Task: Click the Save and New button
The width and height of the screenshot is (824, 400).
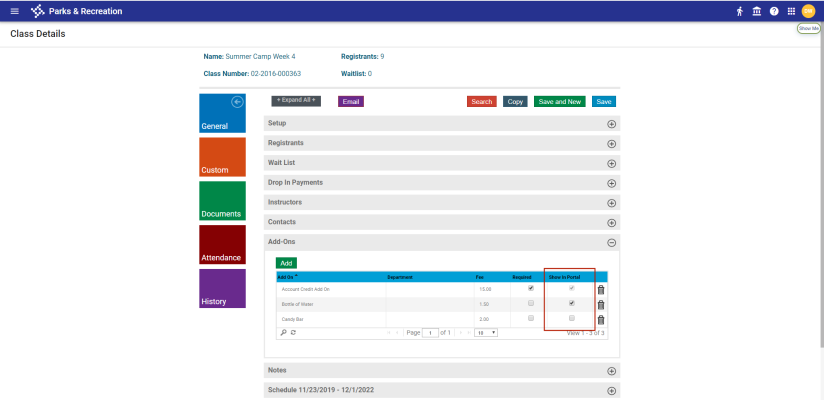Action: (x=559, y=102)
